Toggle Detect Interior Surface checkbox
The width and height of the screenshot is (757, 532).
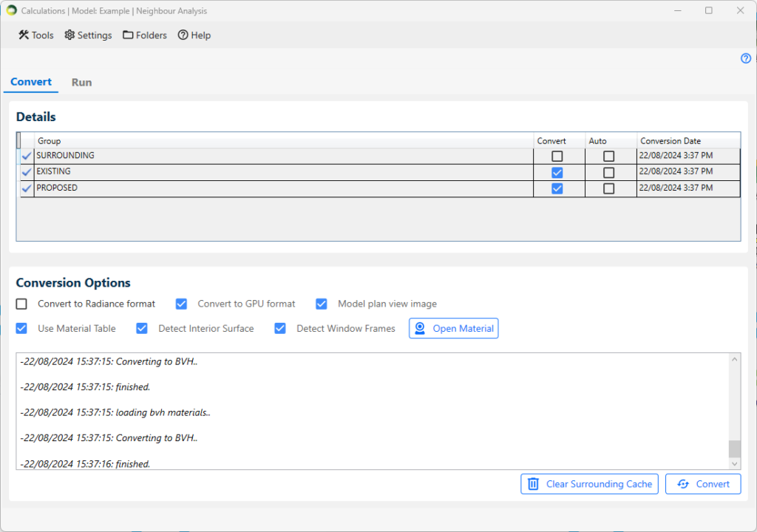click(x=141, y=328)
